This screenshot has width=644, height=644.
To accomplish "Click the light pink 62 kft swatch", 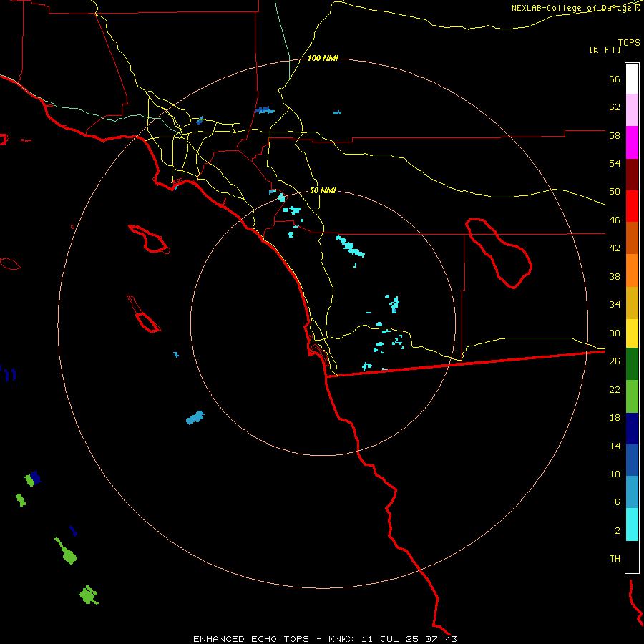I will (632, 110).
